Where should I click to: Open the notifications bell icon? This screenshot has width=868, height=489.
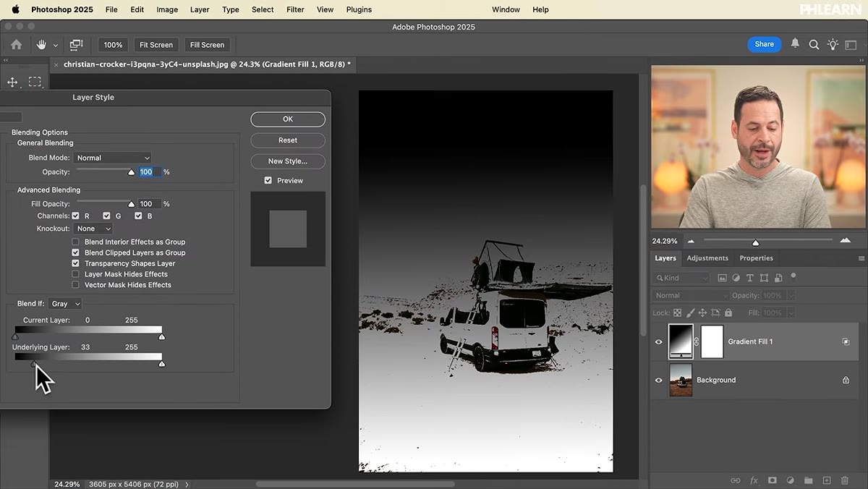pyautogui.click(x=795, y=44)
